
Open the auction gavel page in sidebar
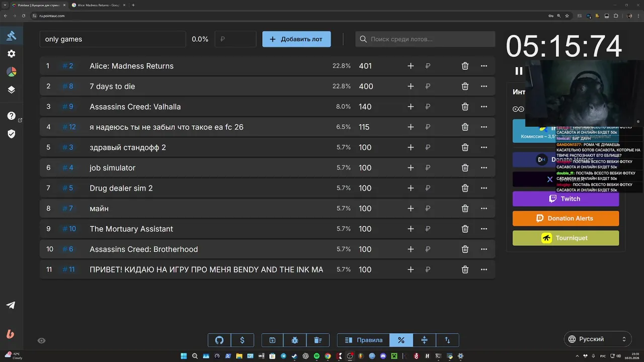tap(11, 36)
